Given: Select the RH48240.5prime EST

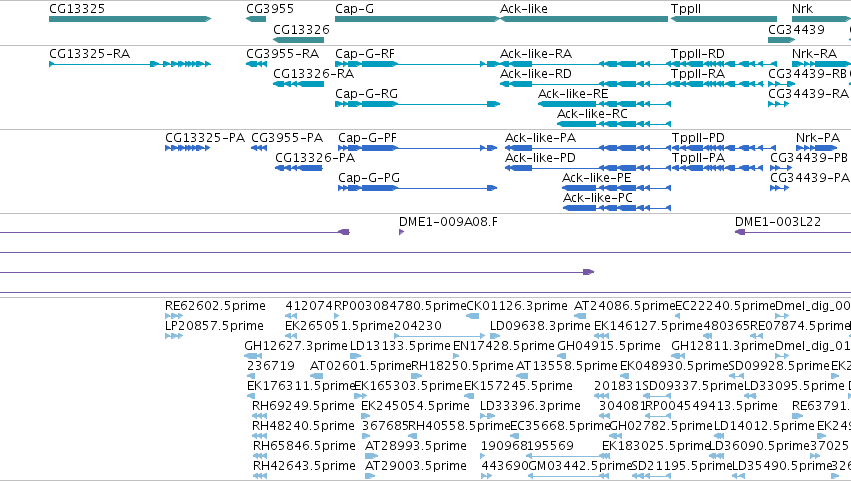Looking at the screenshot, I should 259,436.
